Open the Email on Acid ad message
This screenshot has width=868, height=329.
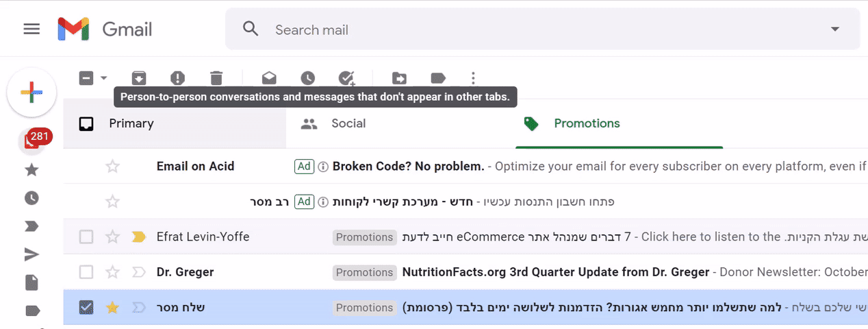coord(465,166)
